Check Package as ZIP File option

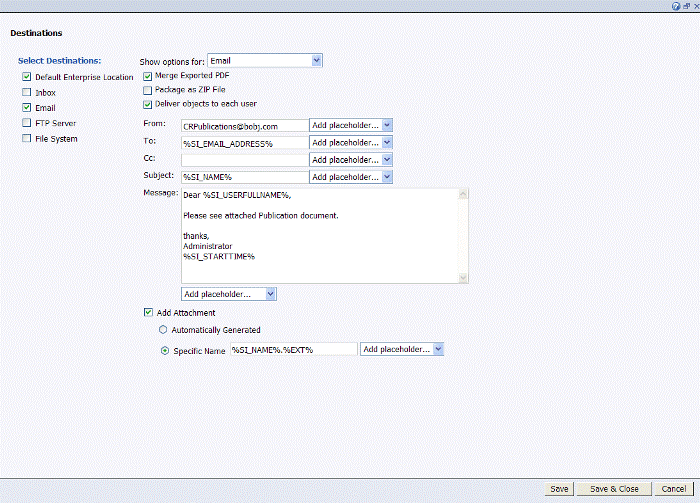click(147, 91)
